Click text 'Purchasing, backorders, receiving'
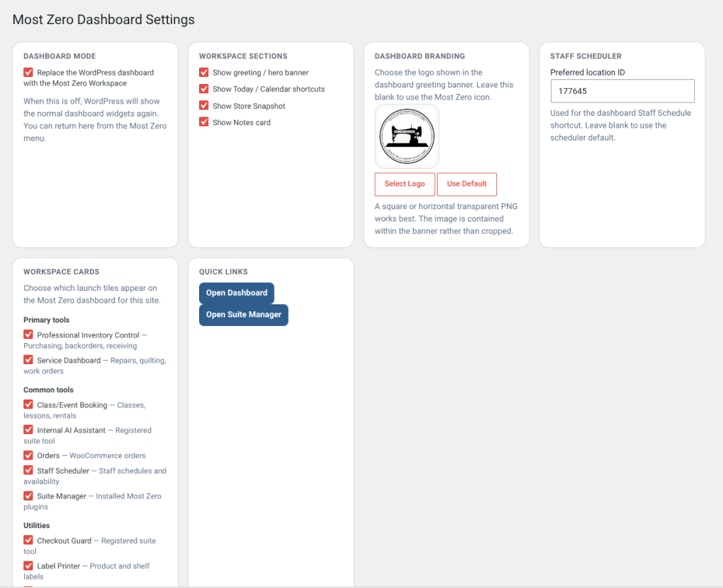The width and height of the screenshot is (723, 588). point(80,346)
